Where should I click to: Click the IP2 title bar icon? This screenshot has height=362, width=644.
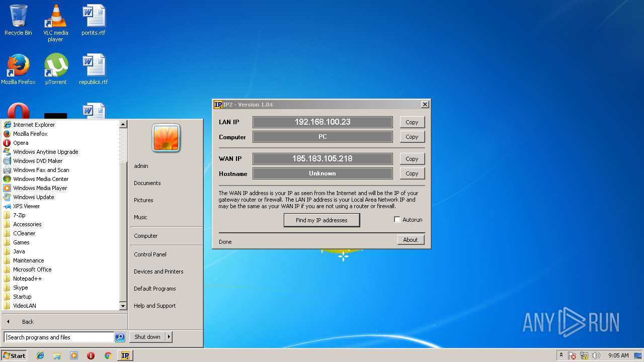[218, 105]
